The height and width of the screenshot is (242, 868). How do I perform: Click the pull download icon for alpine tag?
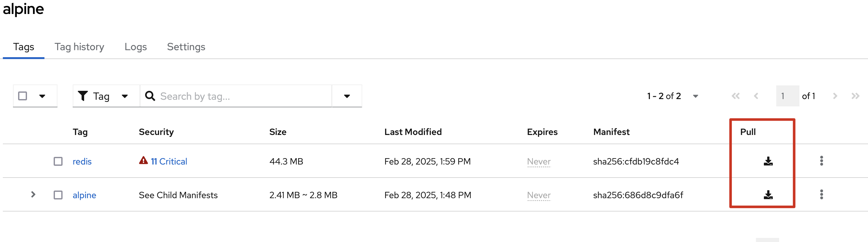pos(768,195)
